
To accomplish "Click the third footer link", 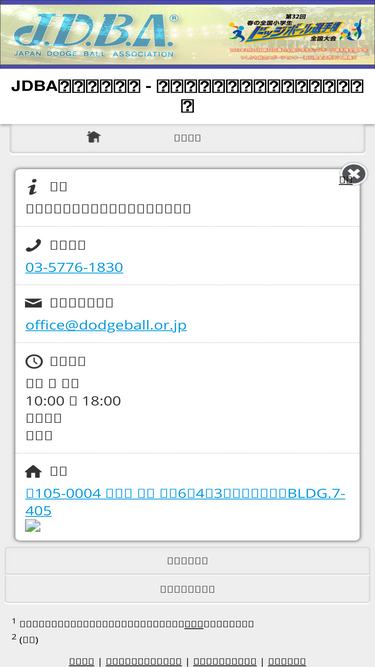I will point(225,661).
